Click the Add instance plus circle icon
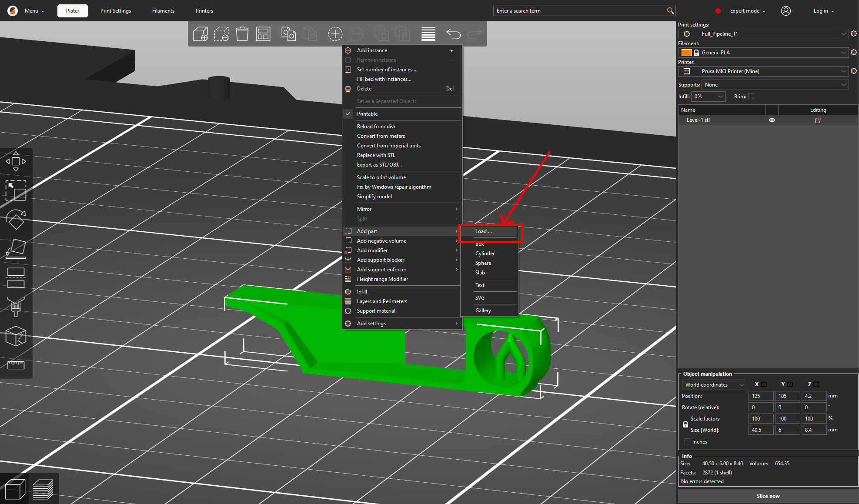The image size is (859, 504). coord(335,34)
